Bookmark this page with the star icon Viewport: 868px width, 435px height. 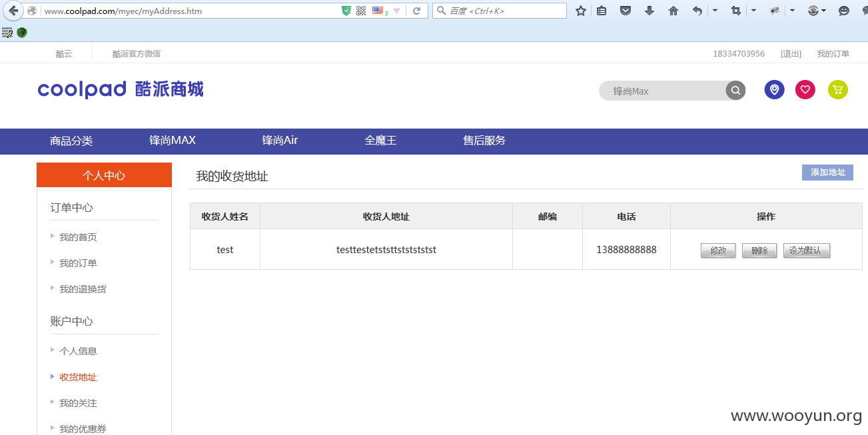(581, 11)
